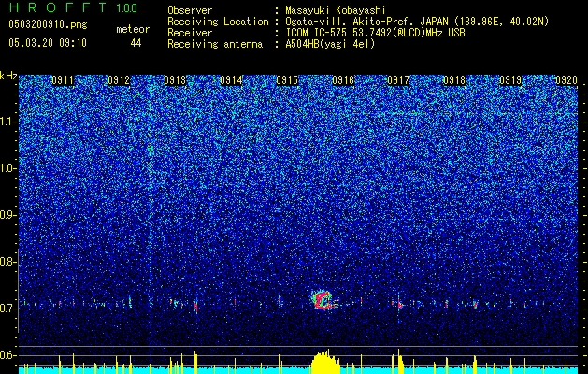Click the 0916 time marker
The width and height of the screenshot is (588, 374).
click(343, 80)
